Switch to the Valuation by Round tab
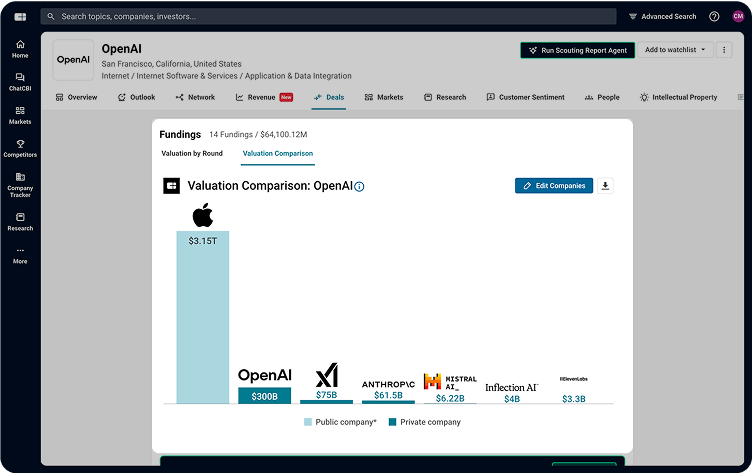The image size is (752, 473). [x=192, y=154]
